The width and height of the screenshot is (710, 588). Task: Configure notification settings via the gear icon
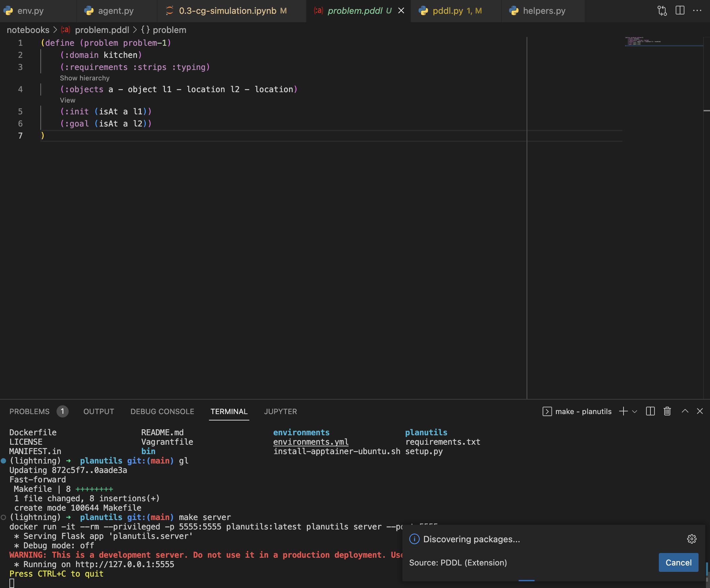691,539
